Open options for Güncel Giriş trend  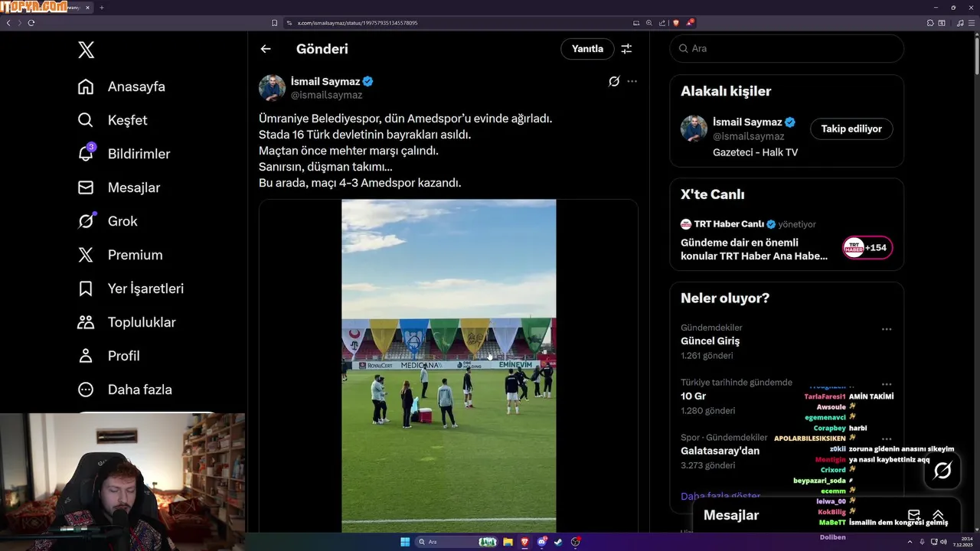coord(887,329)
